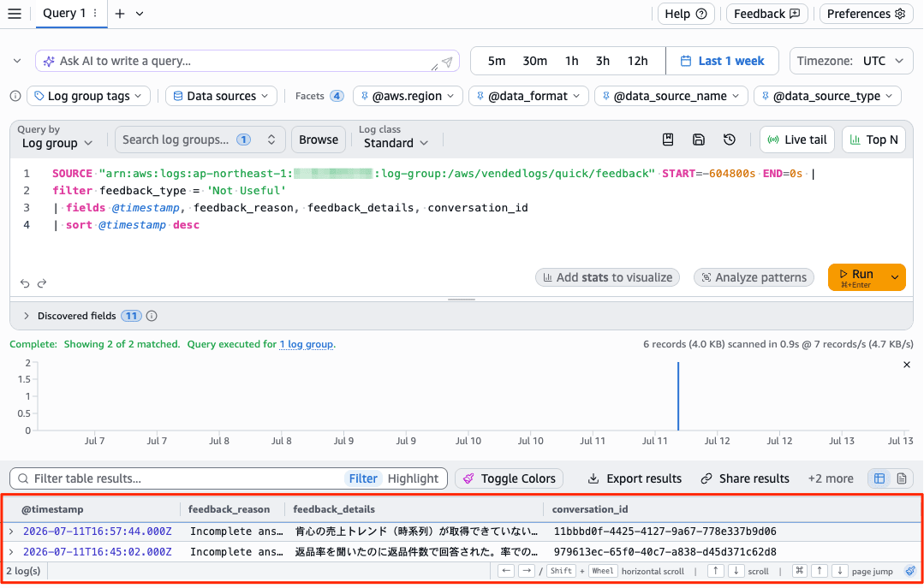Redo the query edit
This screenshot has height=588, width=924.
(x=42, y=283)
